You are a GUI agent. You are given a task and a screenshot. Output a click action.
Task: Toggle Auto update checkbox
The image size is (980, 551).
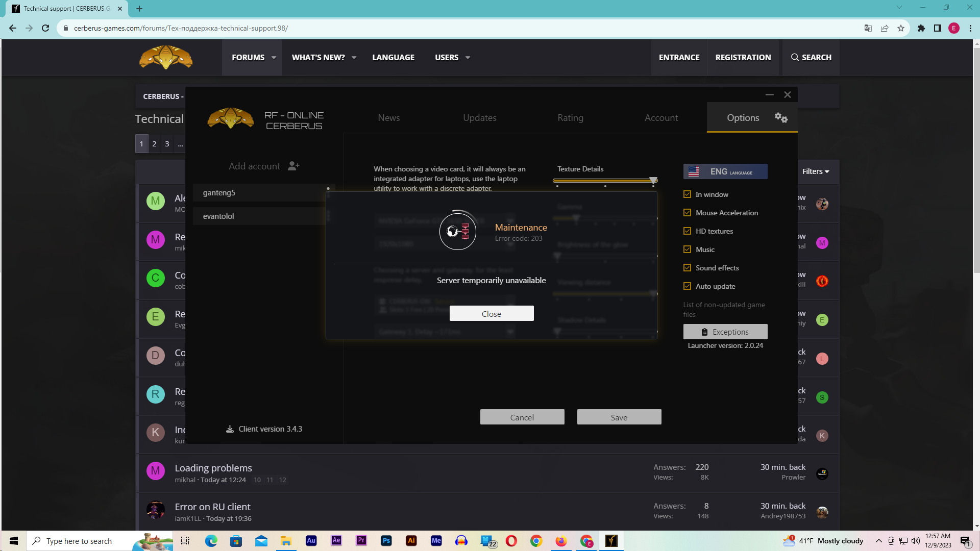coord(687,286)
